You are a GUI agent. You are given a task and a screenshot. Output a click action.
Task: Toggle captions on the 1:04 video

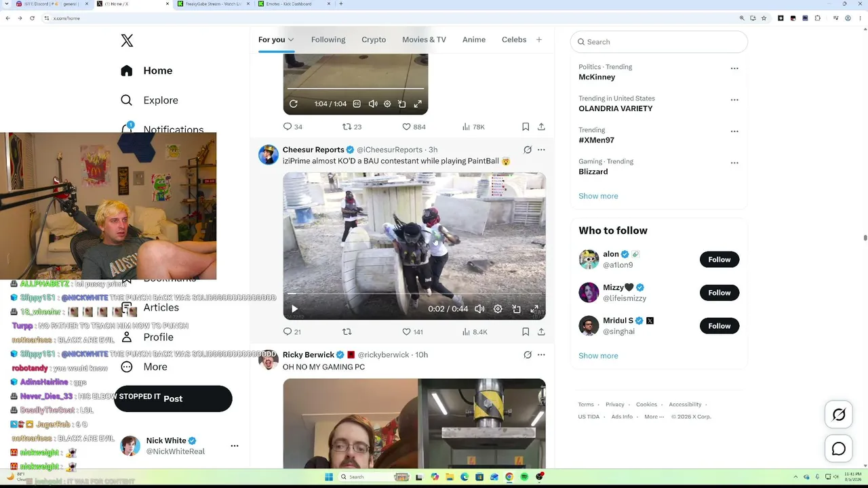(357, 104)
